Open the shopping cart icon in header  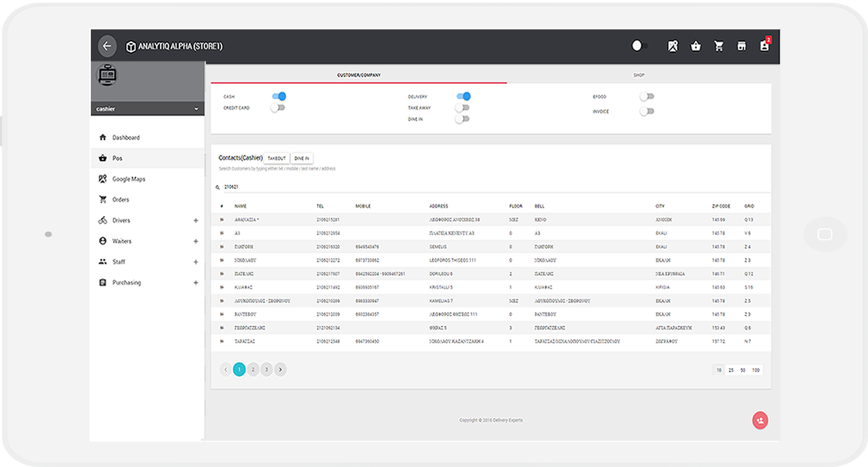(719, 46)
